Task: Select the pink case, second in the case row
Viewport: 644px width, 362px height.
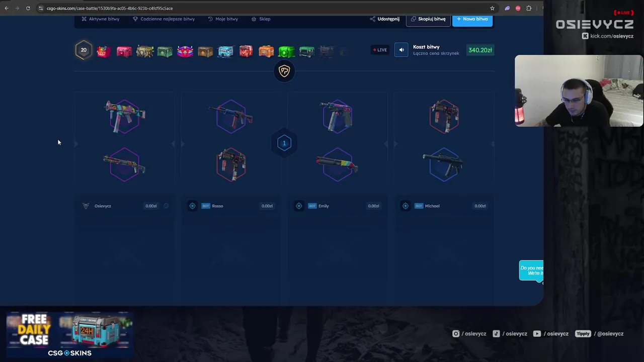Action: pyautogui.click(x=124, y=51)
